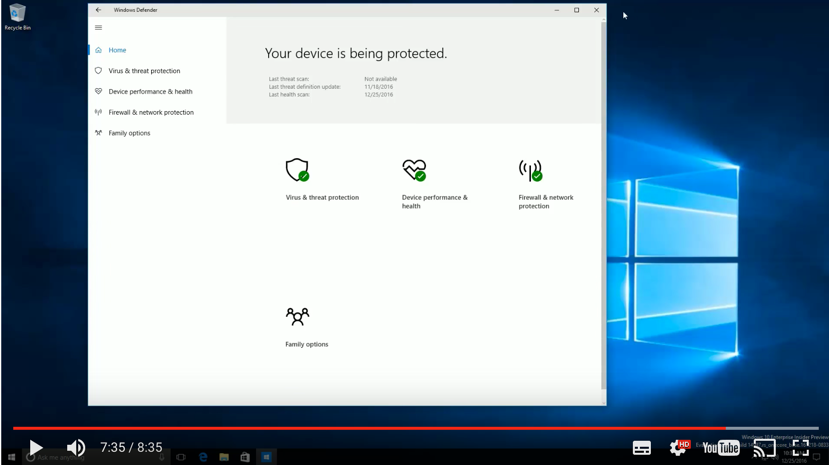This screenshot has height=465, width=829.
Task: Open video settings gear with HD badge
Action: [678, 448]
